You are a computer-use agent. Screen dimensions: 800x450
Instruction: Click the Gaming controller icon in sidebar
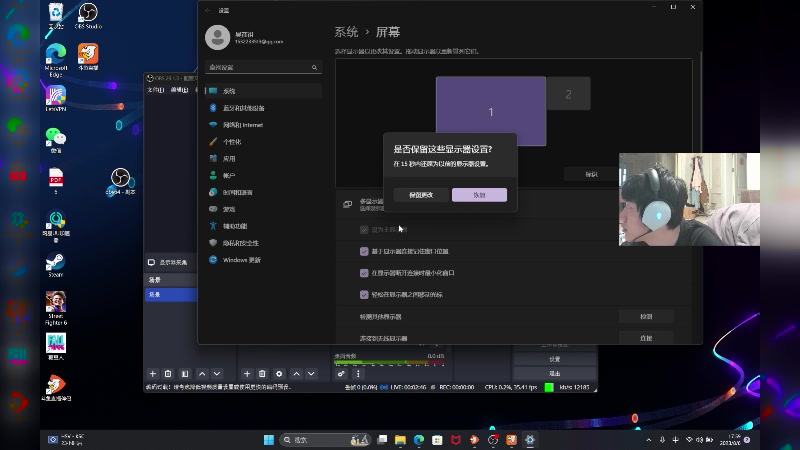(x=213, y=209)
